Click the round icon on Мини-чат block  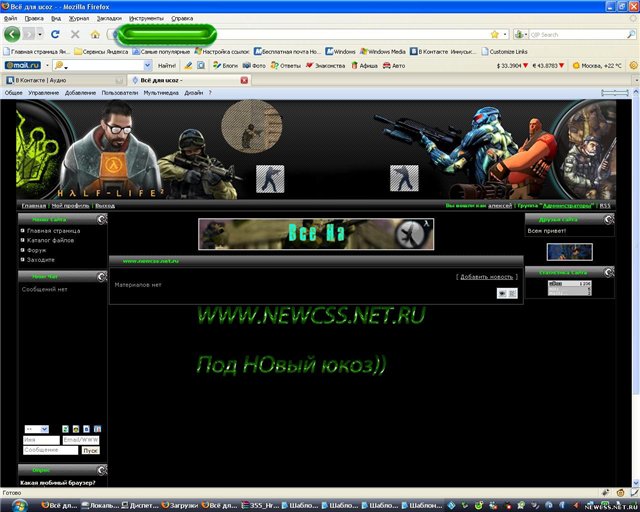[102, 277]
